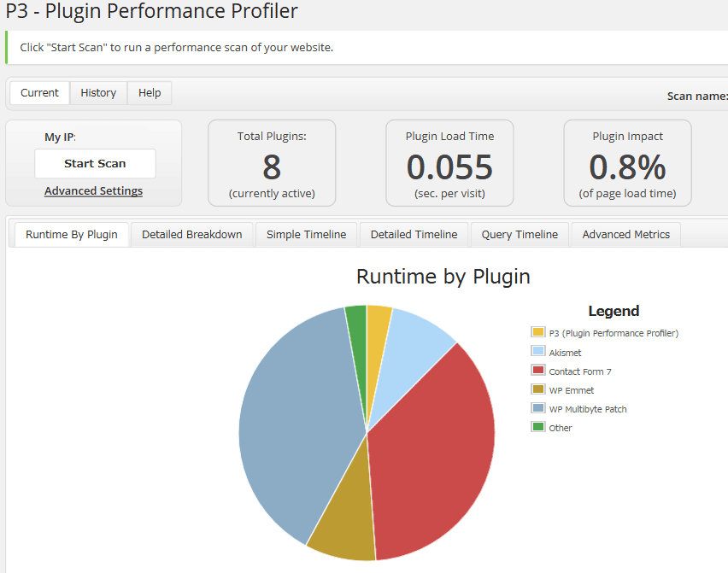Click the red Contact Form 7 legend swatch
728x573 pixels.
click(537, 370)
